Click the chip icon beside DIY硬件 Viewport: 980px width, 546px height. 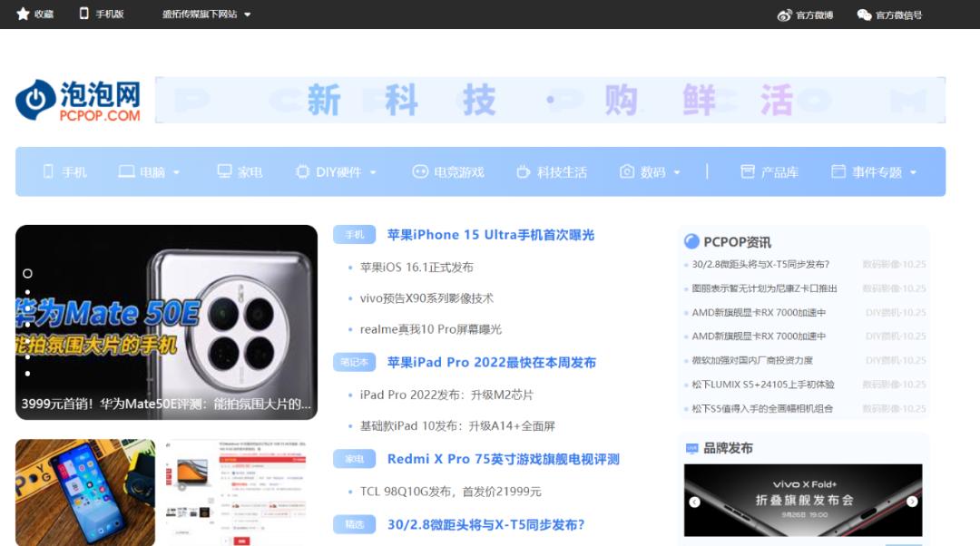click(302, 171)
